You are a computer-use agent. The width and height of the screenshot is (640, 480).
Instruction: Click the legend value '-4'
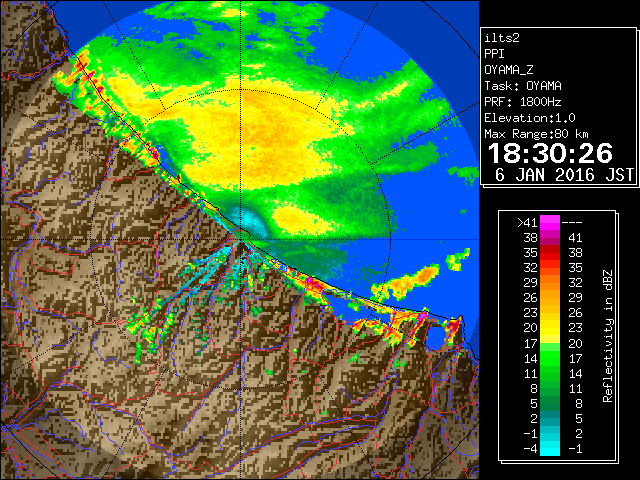(x=530, y=449)
